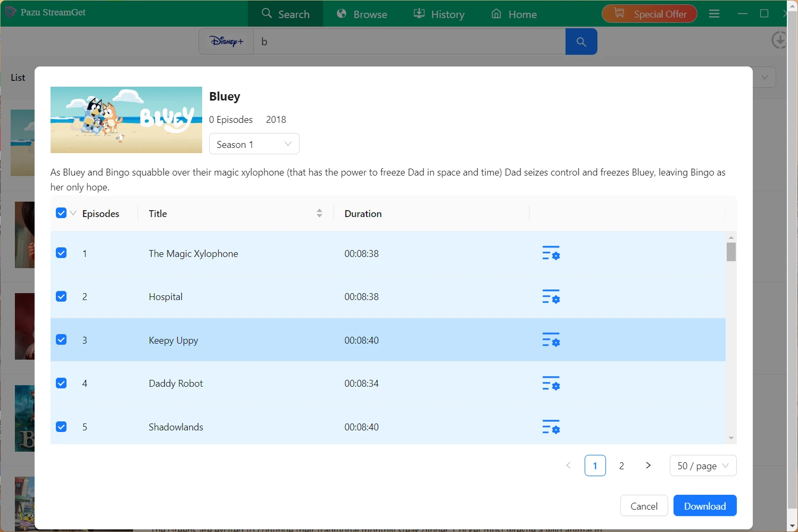Viewport: 798px width, 532px height.
Task: Click the blue magnifier search button
Action: click(581, 41)
